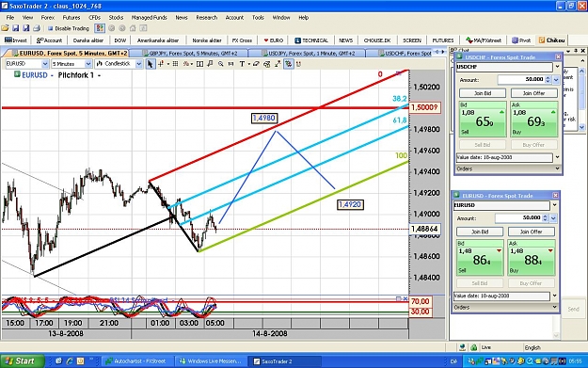Open the Chikou workspace tab
This screenshot has width=588, height=368.
(x=551, y=40)
